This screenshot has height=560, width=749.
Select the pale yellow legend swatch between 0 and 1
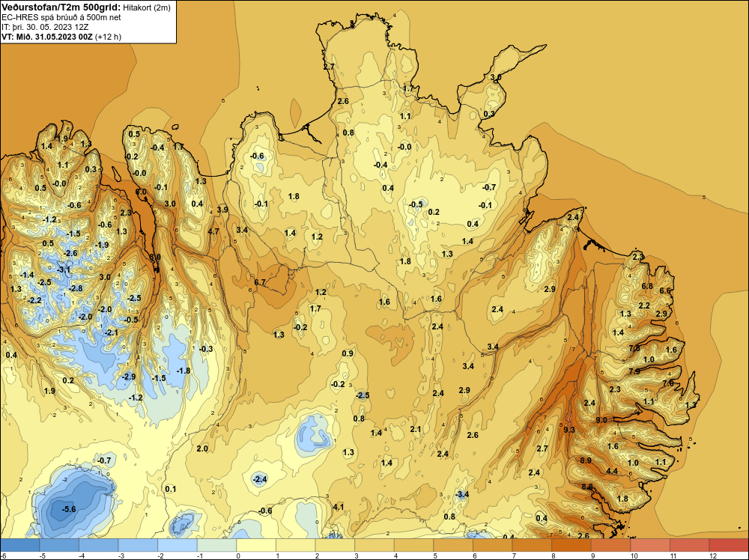256,545
